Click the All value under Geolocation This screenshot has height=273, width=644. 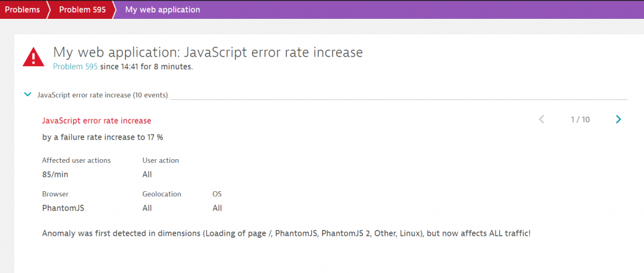click(x=147, y=208)
